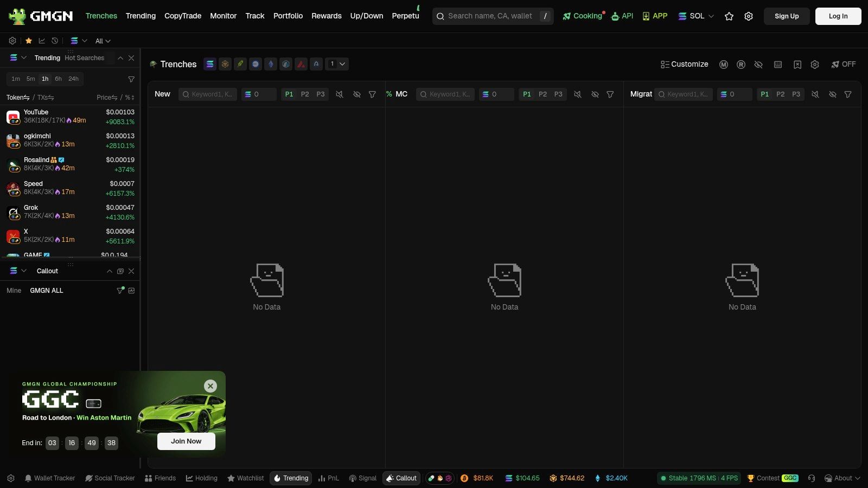The width and height of the screenshot is (868, 488).
Task: Switch to Hot Searches tab
Action: click(x=85, y=58)
